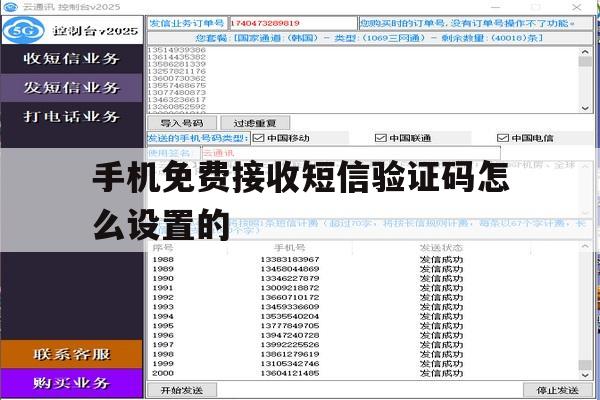The width and height of the screenshot is (600, 400).
Task: Minimize the 云通讯 控制台 window
Action: [x=496, y=7]
